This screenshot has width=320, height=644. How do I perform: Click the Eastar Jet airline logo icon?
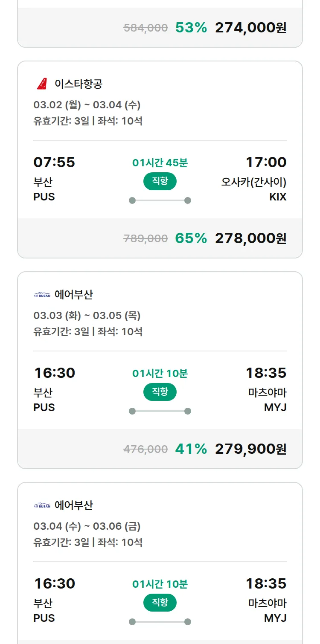42,84
